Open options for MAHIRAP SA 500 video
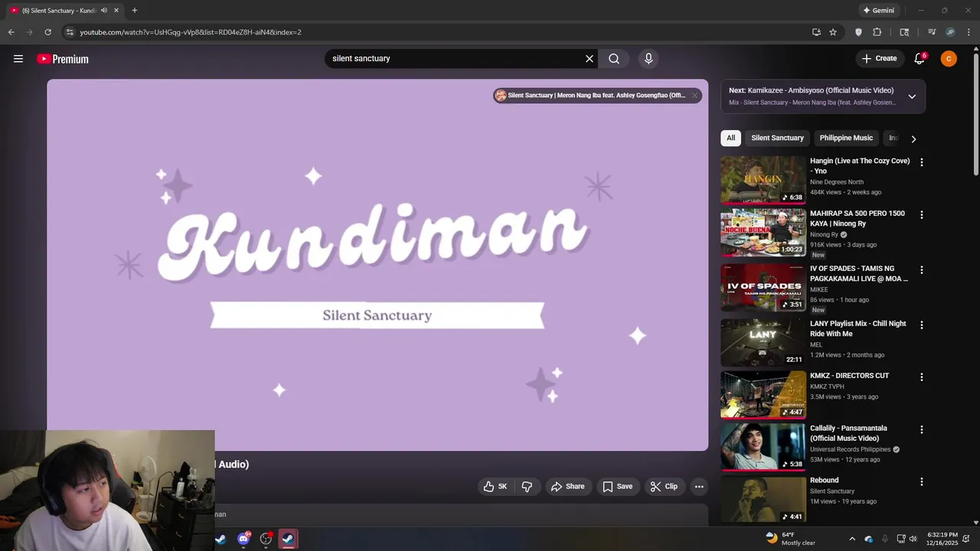The width and height of the screenshot is (980, 551). coord(922,215)
